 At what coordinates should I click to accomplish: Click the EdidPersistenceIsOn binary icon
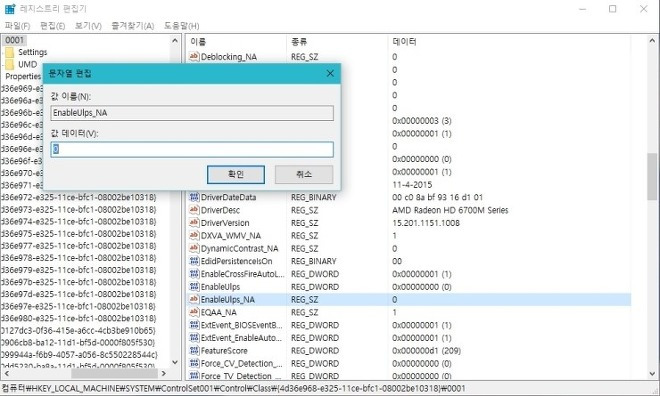[x=194, y=261]
